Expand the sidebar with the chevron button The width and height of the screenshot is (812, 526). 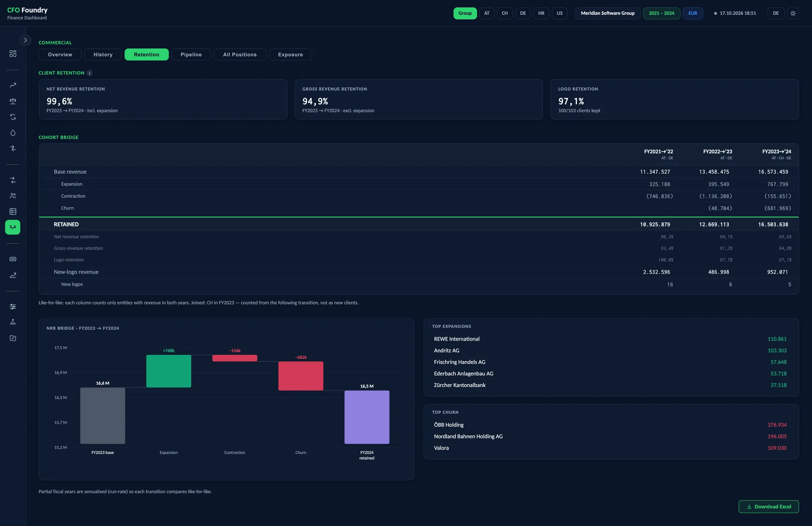25,40
